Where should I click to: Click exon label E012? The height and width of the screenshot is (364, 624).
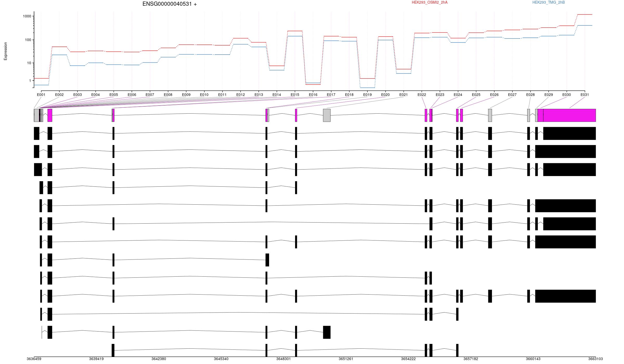[x=240, y=95]
